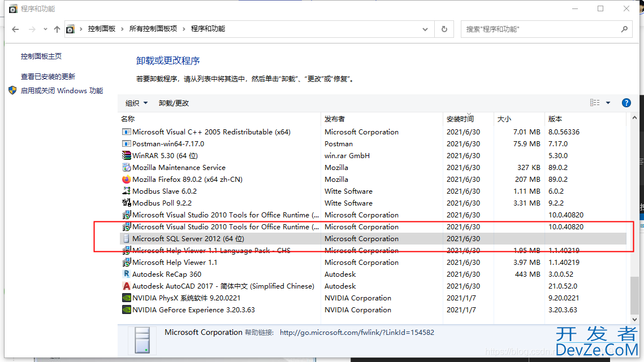Open 启用或关闭 Windows 功能 link

[62, 91]
